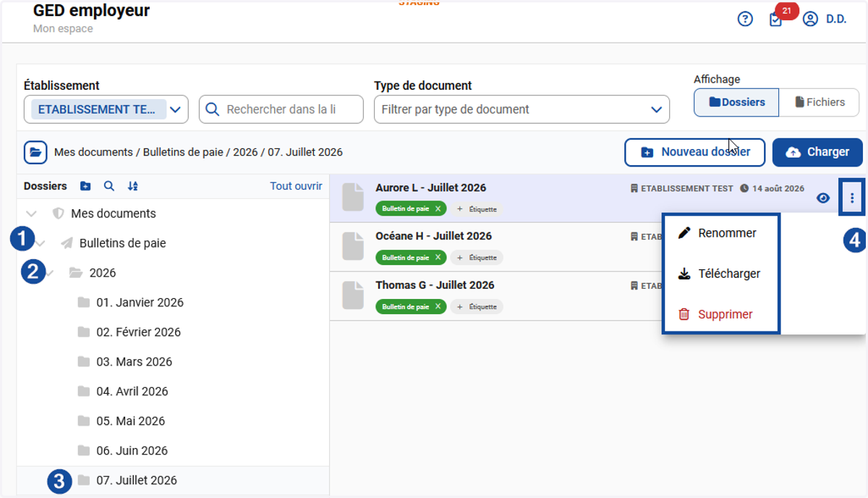Open the tasks clipboard icon with badge 21

(x=776, y=20)
